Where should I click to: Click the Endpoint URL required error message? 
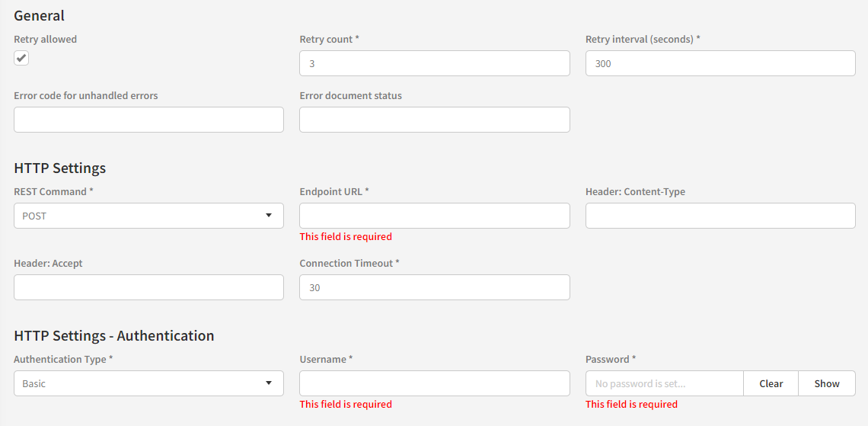tap(346, 237)
